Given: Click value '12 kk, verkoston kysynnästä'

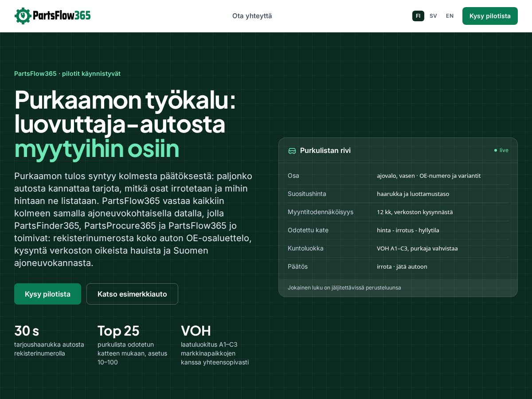Looking at the screenshot, I should point(415,212).
